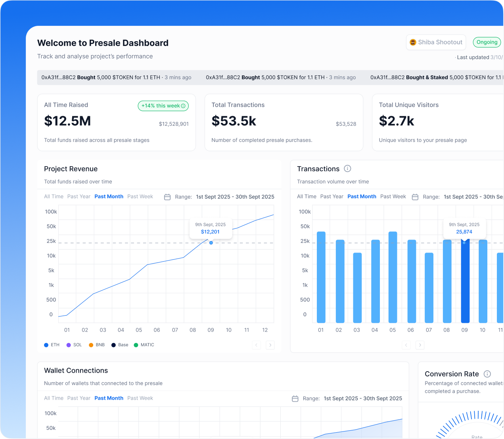Click ticker entry with Bought & Staked

click(x=437, y=77)
